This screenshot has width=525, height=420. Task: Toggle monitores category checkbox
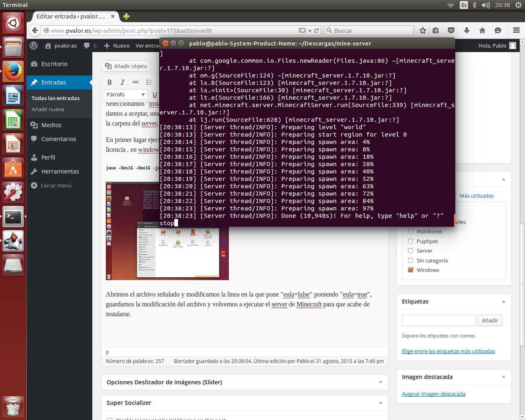(411, 231)
